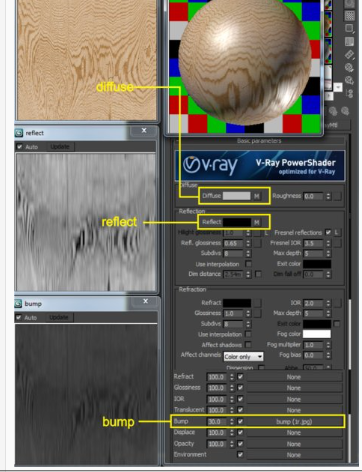Toggle the checkered Background icon in the side toolbar
Screen dimensions: 362x472
349,15
